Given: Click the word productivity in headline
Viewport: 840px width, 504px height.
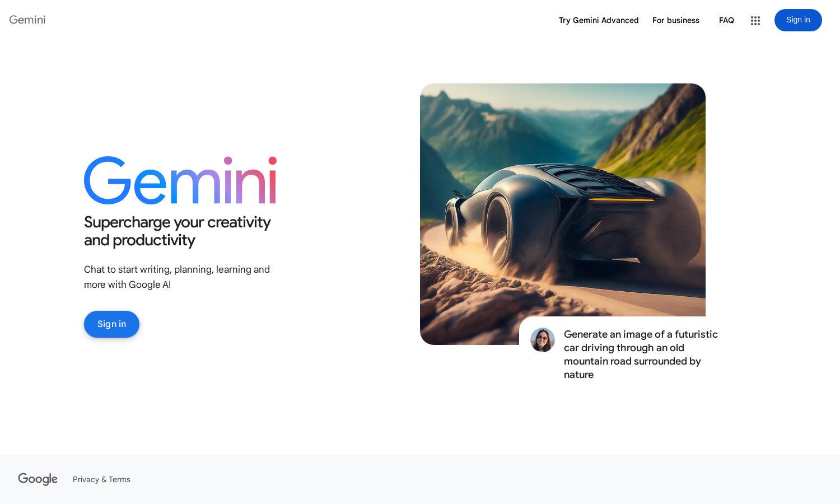Looking at the screenshot, I should point(153,240).
